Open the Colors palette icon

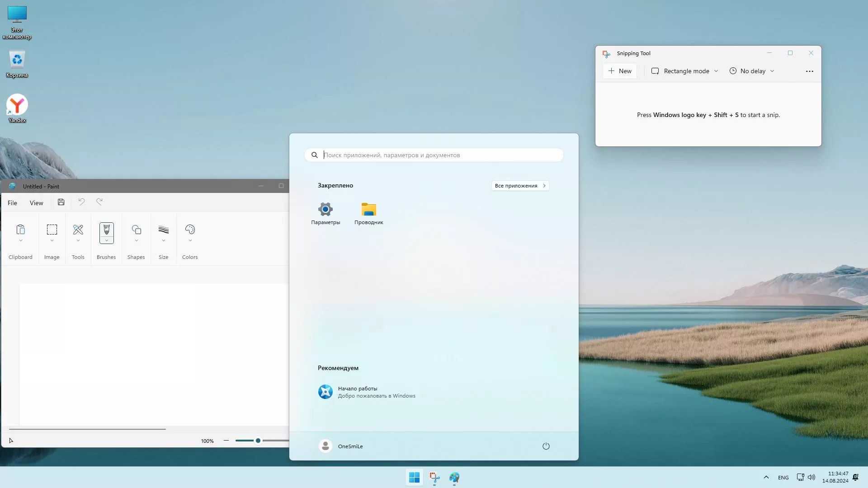tap(190, 230)
